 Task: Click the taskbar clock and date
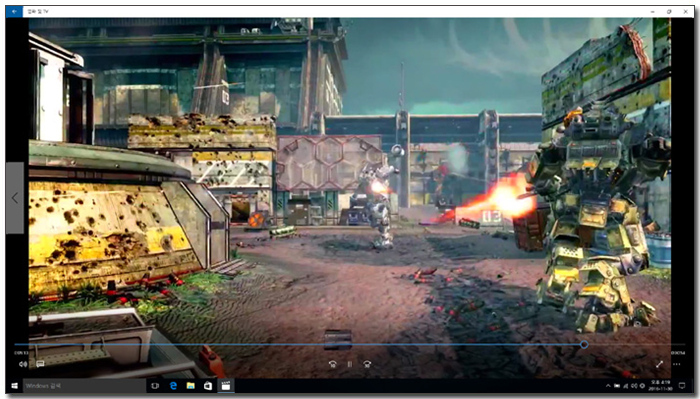coord(660,386)
